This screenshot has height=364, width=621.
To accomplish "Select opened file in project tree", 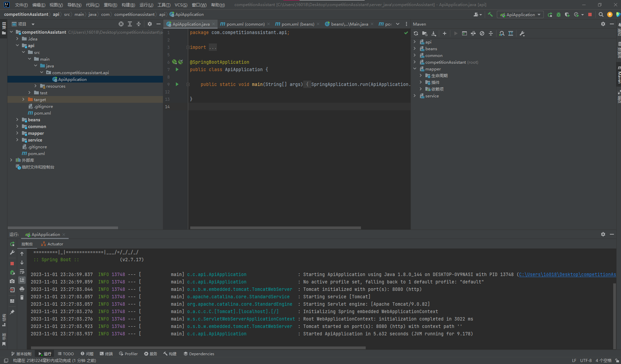I will [121, 24].
